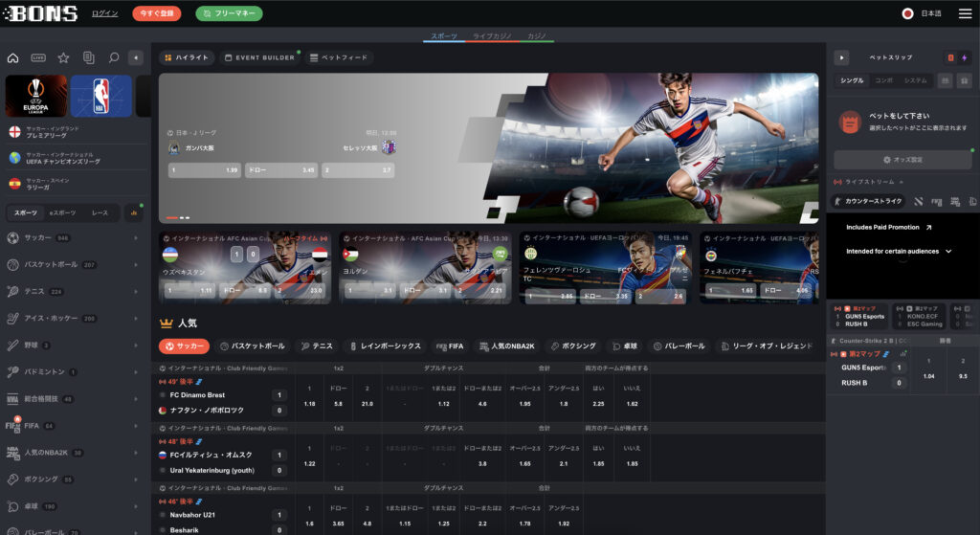The image size is (980, 535).
Task: Open the search magnifier icon
Action: tap(114, 58)
